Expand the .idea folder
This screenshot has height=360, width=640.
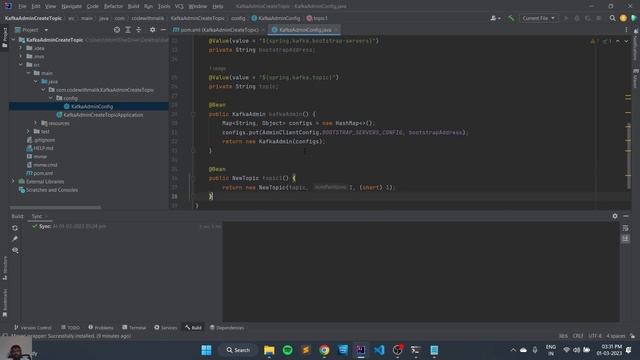click(x=21, y=48)
